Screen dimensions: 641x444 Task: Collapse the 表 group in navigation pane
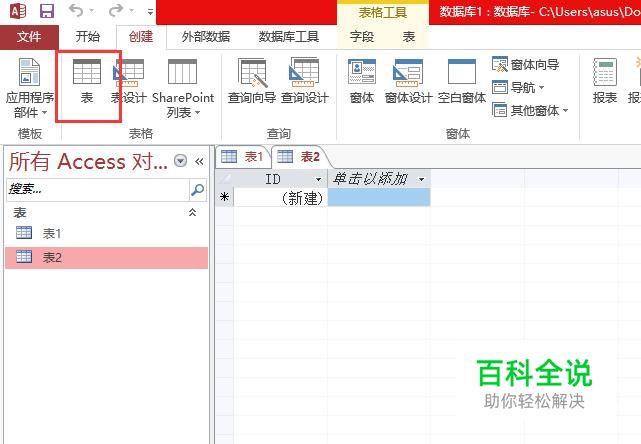coord(192,212)
